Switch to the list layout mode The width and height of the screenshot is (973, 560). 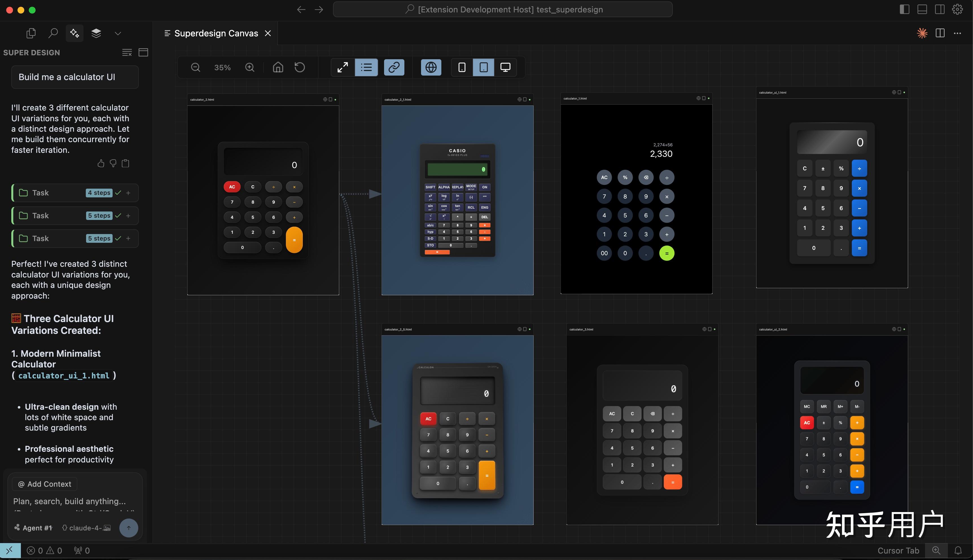366,67
